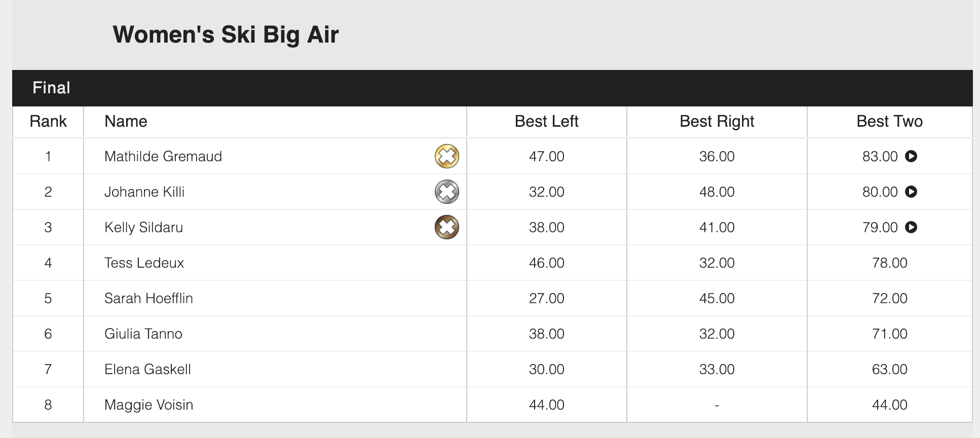Image resolution: width=980 pixels, height=438 pixels.
Task: Select the name Maggie Voisin
Action: pos(148,405)
